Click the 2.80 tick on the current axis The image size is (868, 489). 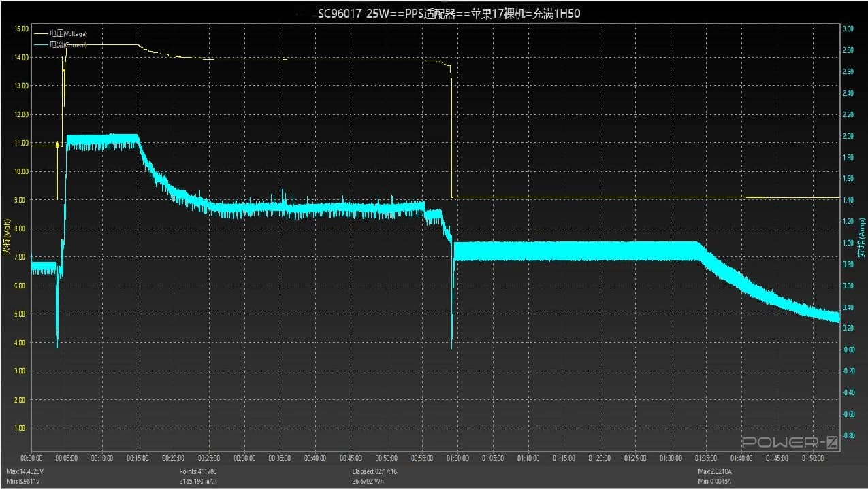pyautogui.click(x=848, y=50)
